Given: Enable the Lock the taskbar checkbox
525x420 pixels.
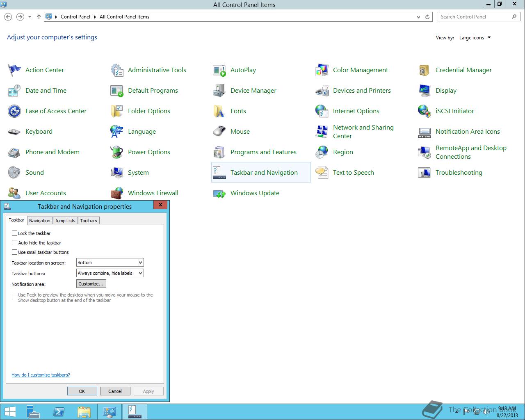Looking at the screenshot, I should (15, 233).
